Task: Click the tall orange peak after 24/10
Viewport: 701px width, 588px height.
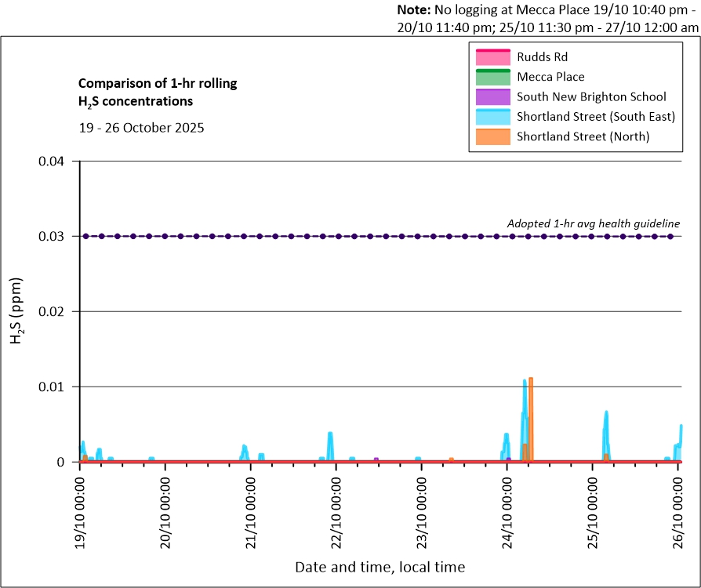Action: click(531, 416)
